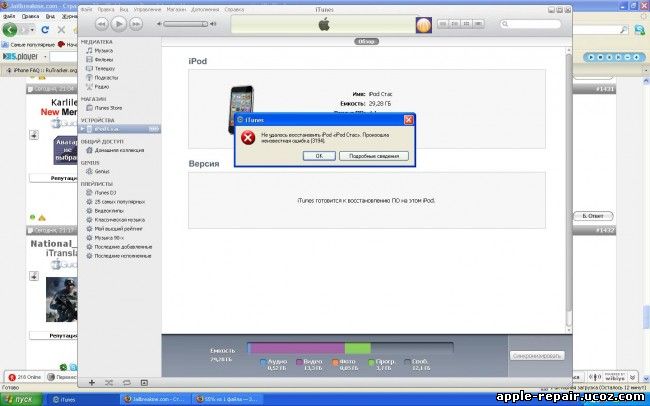This screenshot has width=650, height=406.
Task: Click the browser Reload icon
Action: coord(45,30)
